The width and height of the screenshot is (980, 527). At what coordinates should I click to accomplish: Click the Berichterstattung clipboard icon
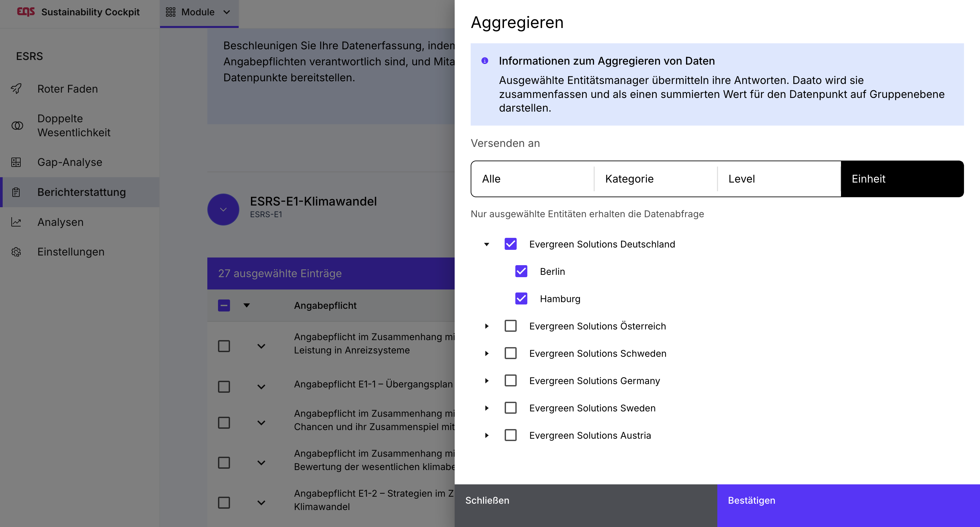(16, 193)
